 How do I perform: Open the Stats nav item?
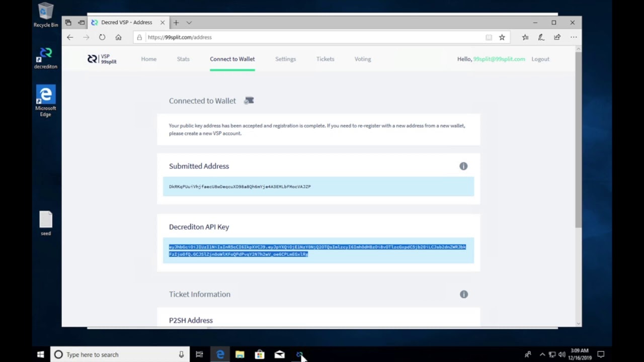coord(183,59)
